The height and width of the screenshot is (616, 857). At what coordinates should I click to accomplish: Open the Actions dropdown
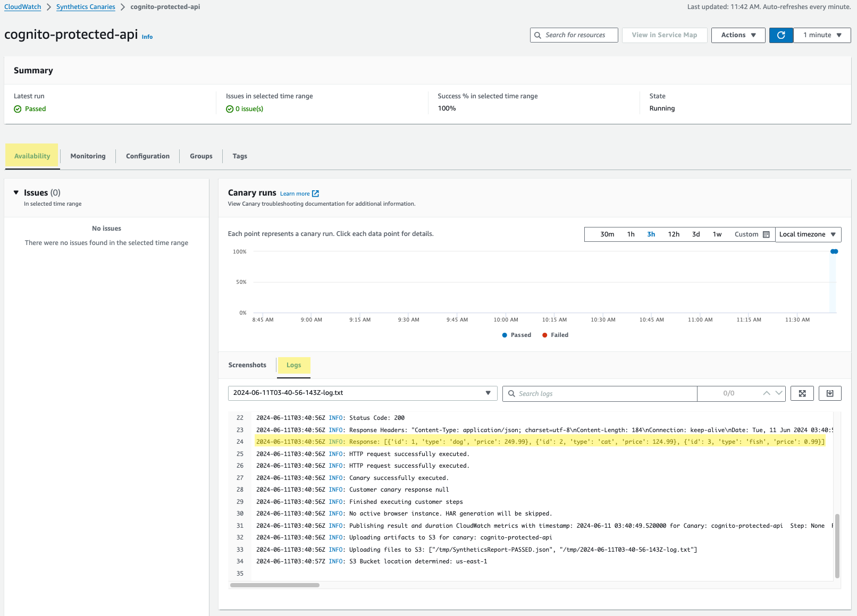pyautogui.click(x=738, y=35)
